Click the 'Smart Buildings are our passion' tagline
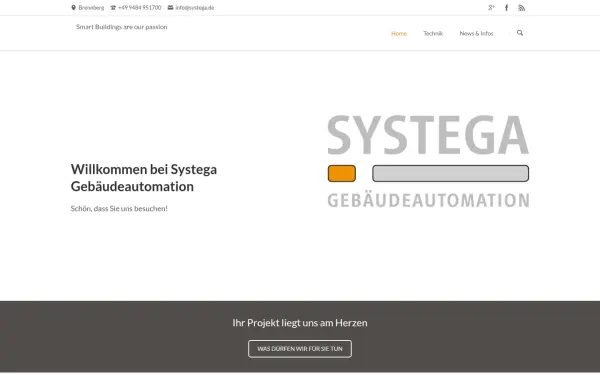 122,27
